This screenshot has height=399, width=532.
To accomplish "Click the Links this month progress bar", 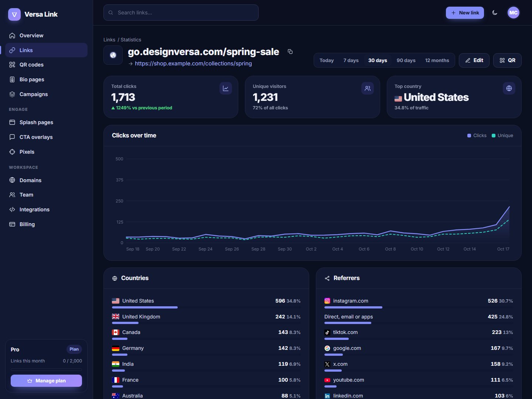I will pos(46,369).
